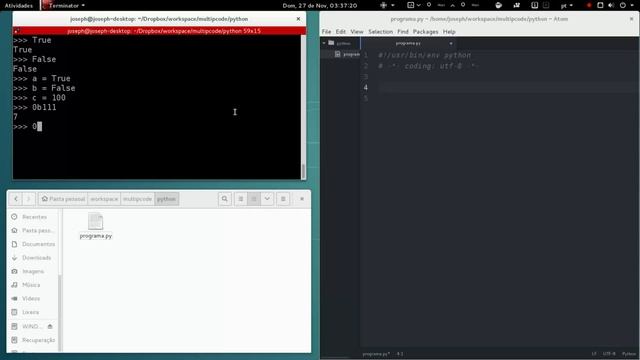This screenshot has height=360, width=640.
Task: Click the coffee cup tray icon
Action: pos(498,5)
